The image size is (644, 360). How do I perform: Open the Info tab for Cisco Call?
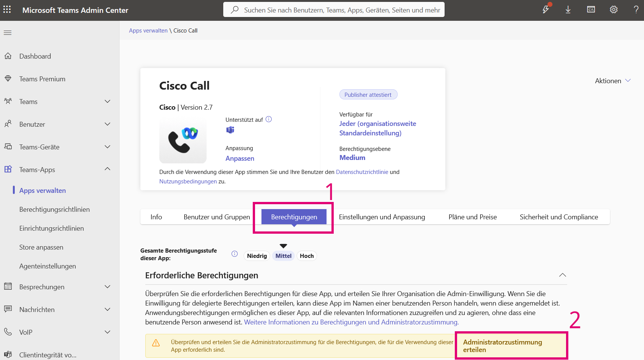(x=156, y=217)
